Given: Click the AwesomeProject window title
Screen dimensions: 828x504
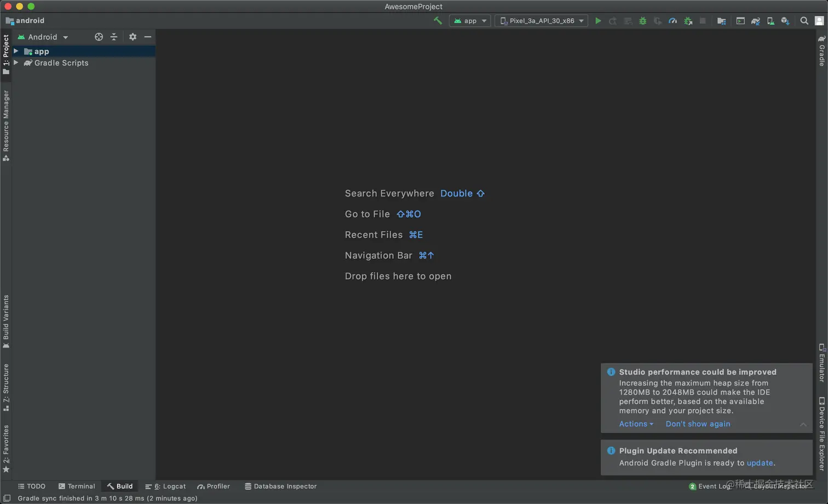Looking at the screenshot, I should (413, 7).
